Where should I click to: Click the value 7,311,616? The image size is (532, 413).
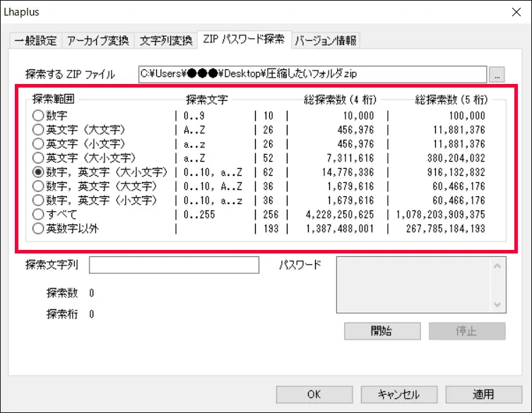tap(350, 158)
